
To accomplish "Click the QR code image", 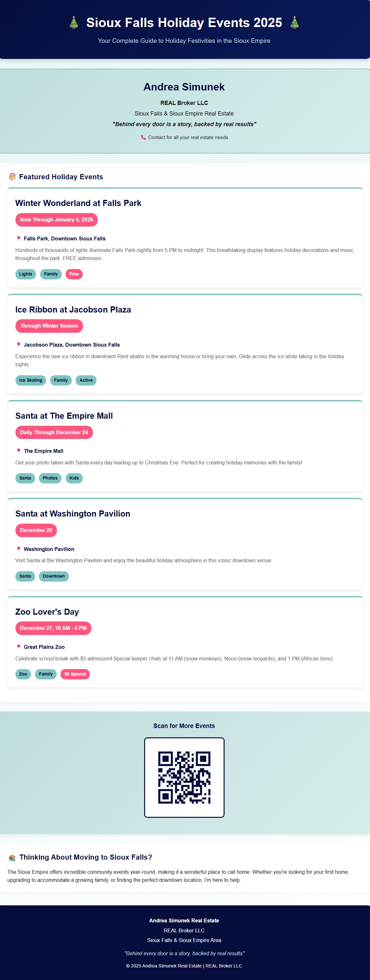I will coord(184,777).
